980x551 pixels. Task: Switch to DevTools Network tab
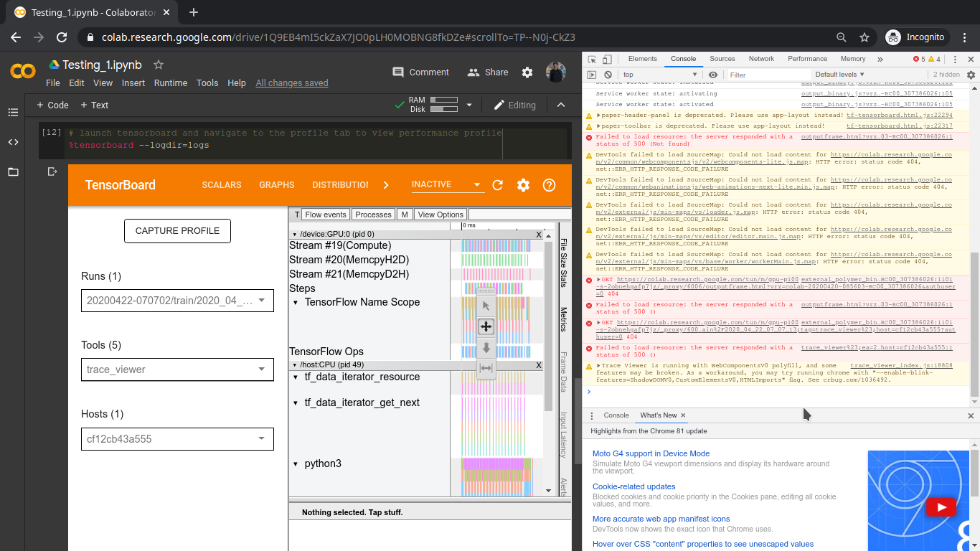pos(761,59)
